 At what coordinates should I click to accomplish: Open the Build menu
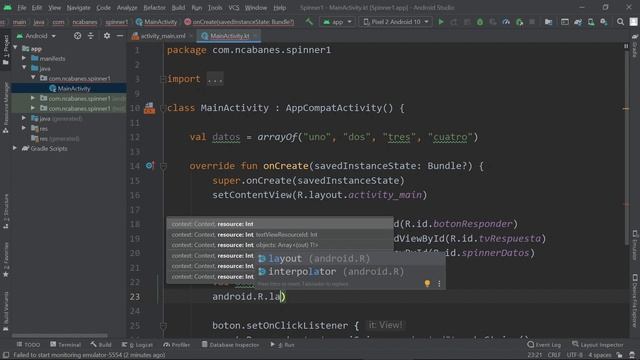tap(178, 7)
